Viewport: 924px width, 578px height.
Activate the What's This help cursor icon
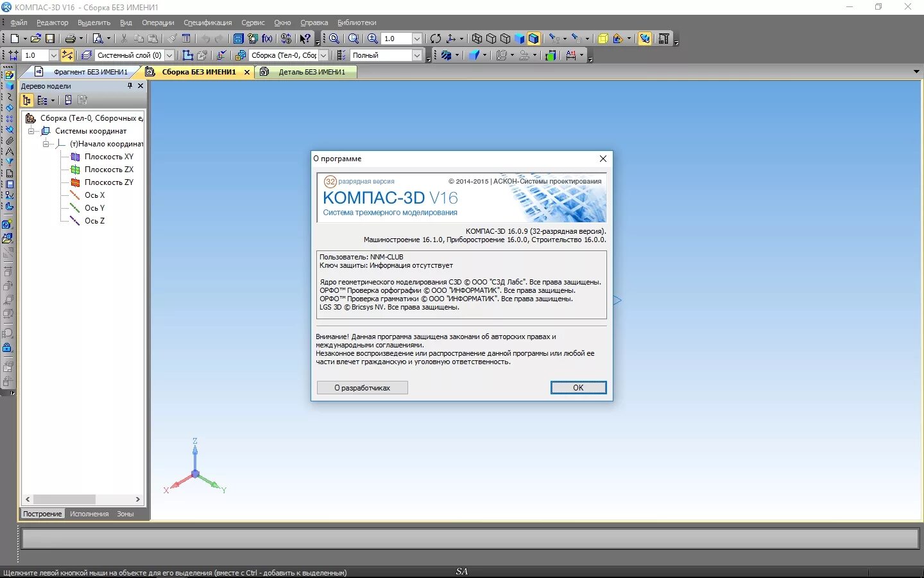[305, 39]
